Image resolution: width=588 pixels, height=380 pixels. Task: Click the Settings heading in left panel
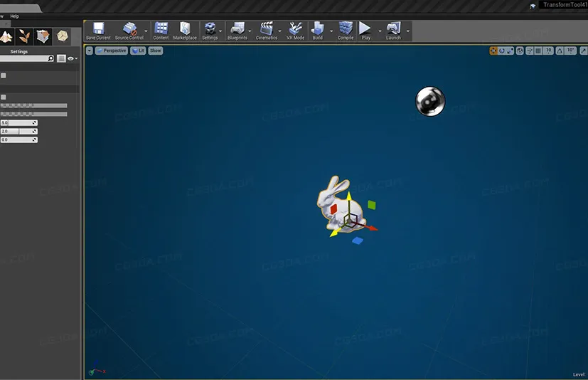coord(18,51)
